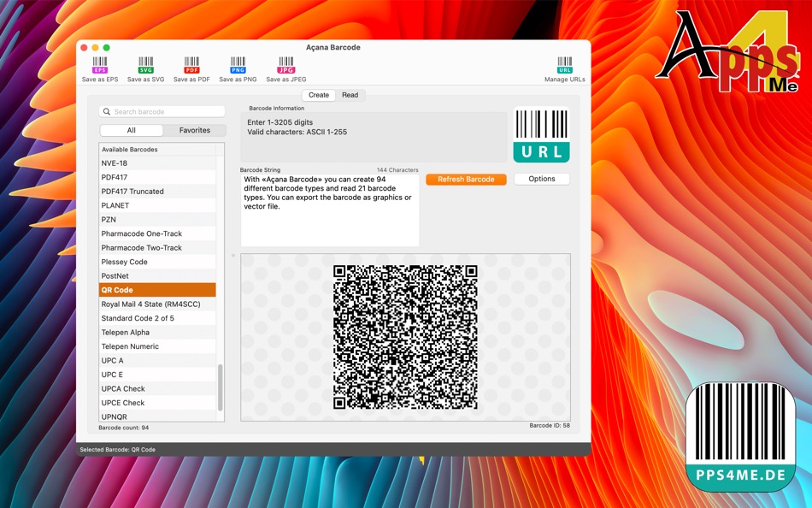Click the magnifier icon in search field
This screenshot has height=508, width=812.
point(107,111)
